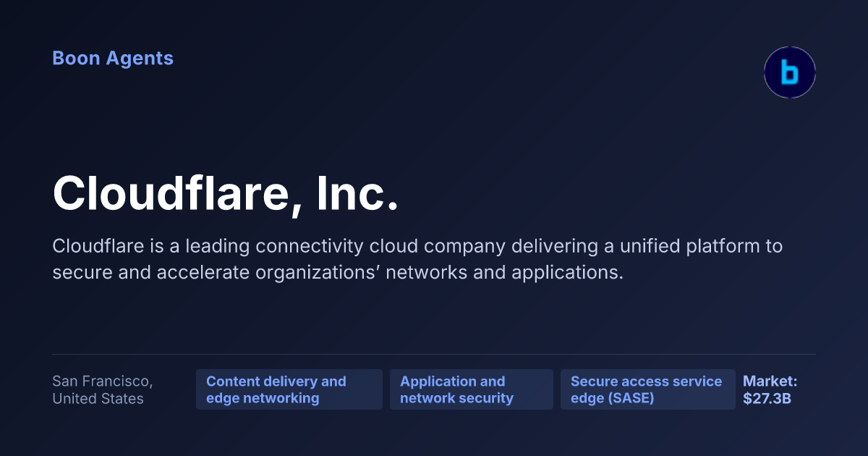Select the "Secure access service edge (SASE)" tag
Screen dimensions: 868x456
point(648,389)
